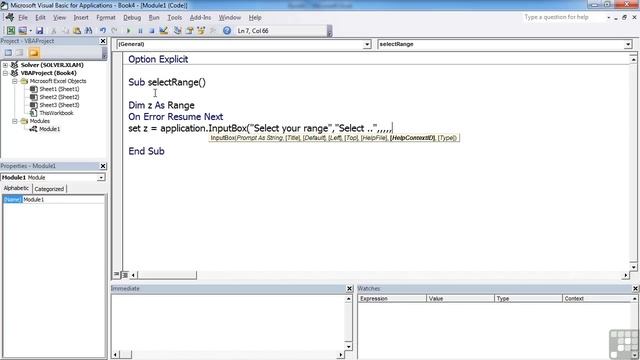Close the Properties - Module1 panel
Viewport: 640px width, 360px height.
[x=103, y=166]
